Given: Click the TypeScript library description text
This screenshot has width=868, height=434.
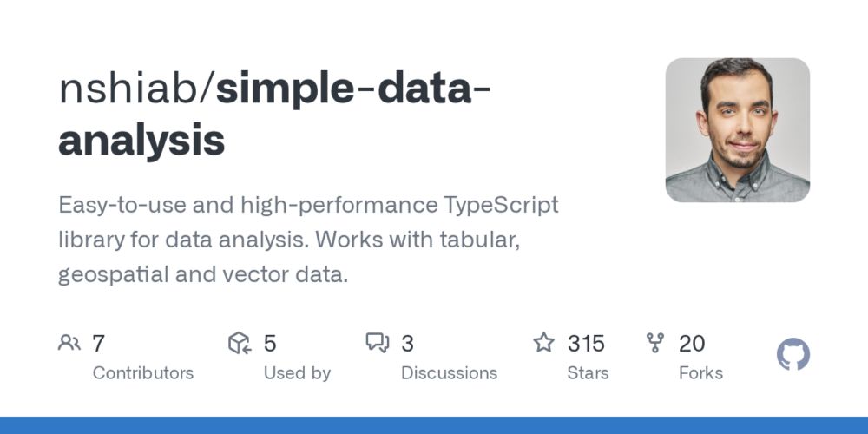Looking at the screenshot, I should [308, 240].
